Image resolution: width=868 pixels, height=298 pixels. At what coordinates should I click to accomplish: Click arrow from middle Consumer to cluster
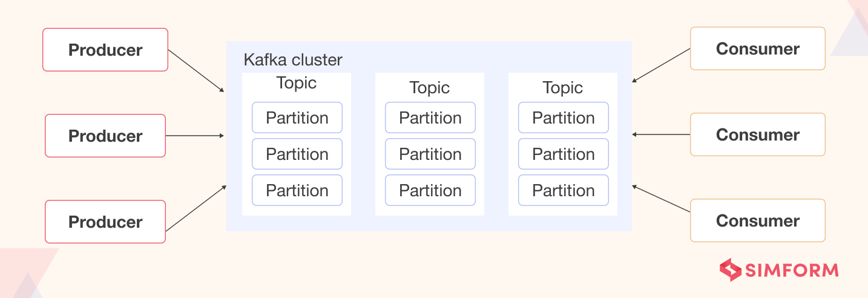pos(661,134)
